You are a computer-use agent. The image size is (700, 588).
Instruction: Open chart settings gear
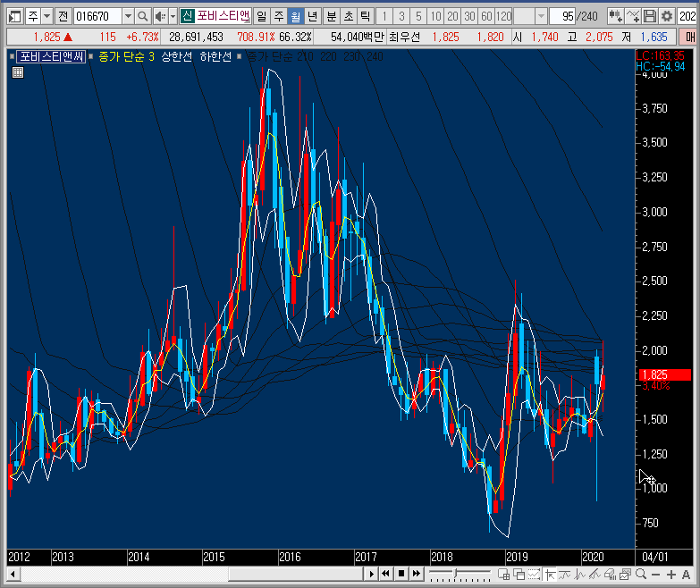(667, 16)
